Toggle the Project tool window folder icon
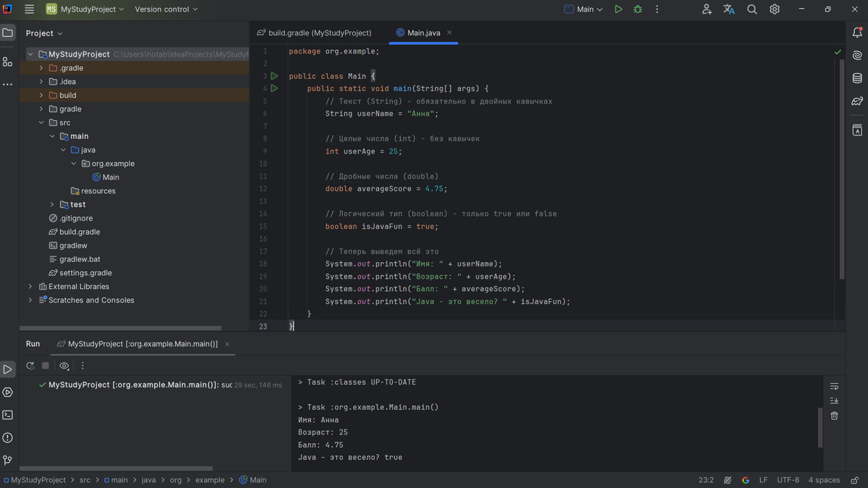Image resolution: width=868 pixels, height=488 pixels. point(7,33)
